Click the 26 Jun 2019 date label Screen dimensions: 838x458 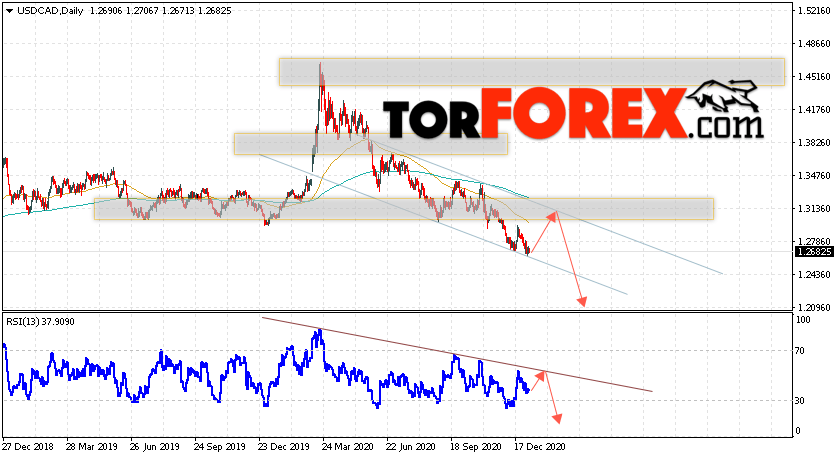coord(155,446)
